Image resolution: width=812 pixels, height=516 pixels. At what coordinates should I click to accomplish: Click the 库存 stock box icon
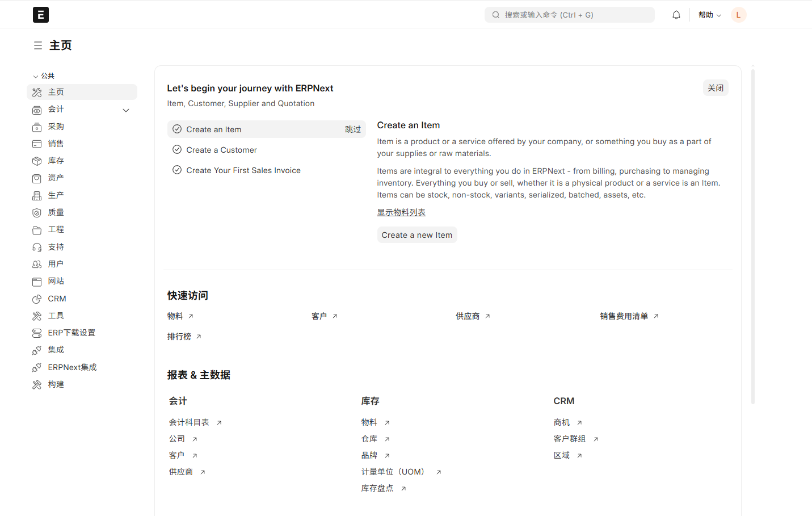(x=37, y=161)
